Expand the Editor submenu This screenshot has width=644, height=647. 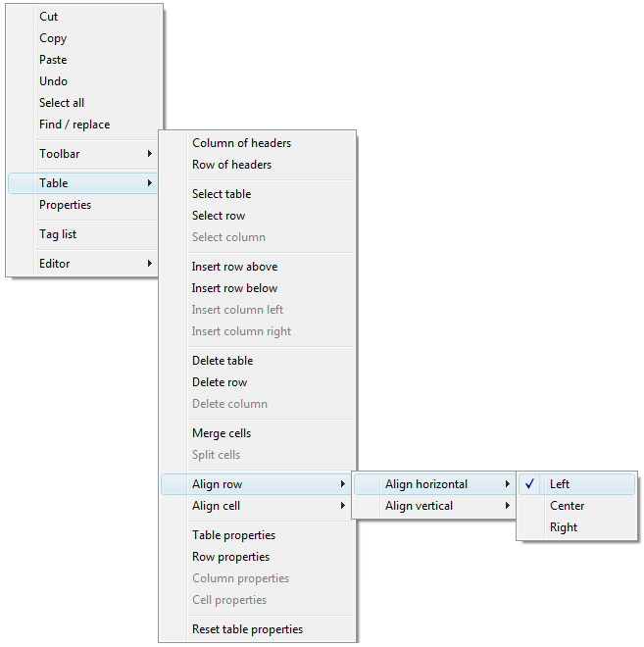83,264
